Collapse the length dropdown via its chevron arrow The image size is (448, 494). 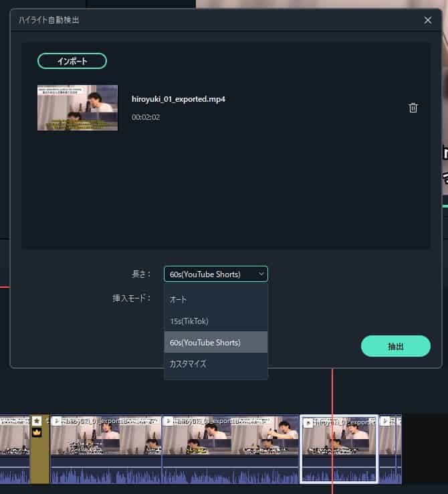pyautogui.click(x=259, y=274)
